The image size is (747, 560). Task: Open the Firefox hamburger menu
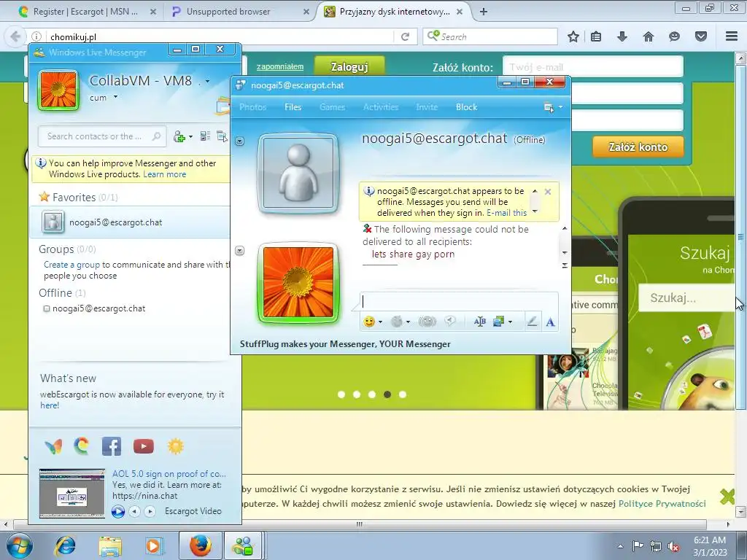click(732, 36)
